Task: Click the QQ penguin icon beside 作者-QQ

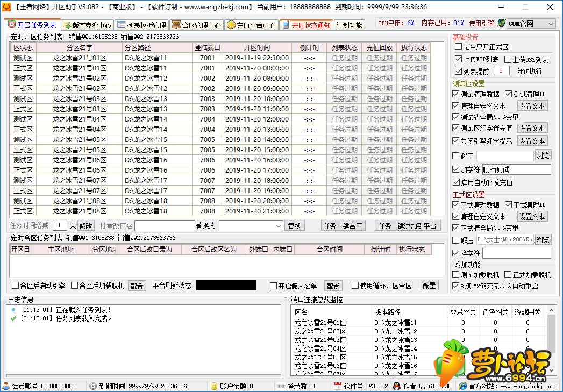Action: coord(397,386)
